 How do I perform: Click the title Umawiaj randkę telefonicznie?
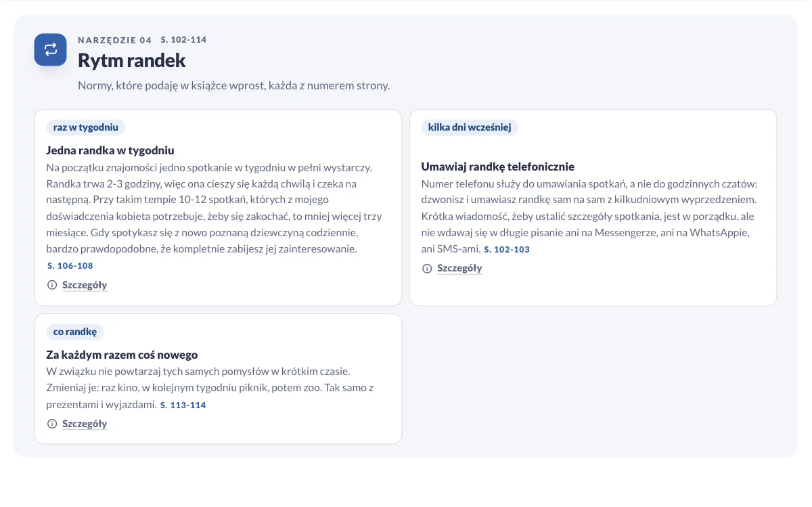tap(497, 167)
